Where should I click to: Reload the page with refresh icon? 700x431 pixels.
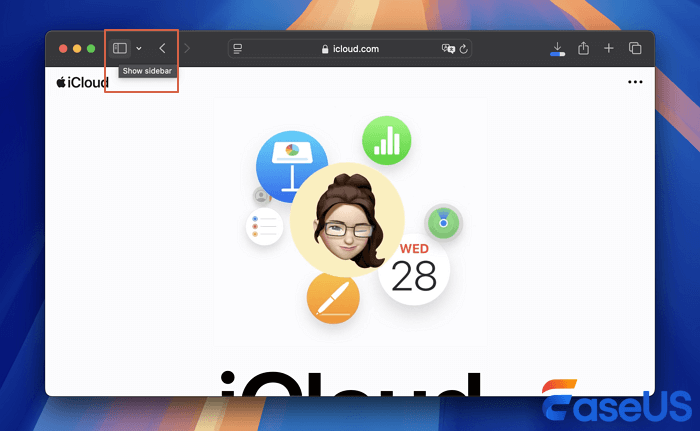click(x=464, y=49)
